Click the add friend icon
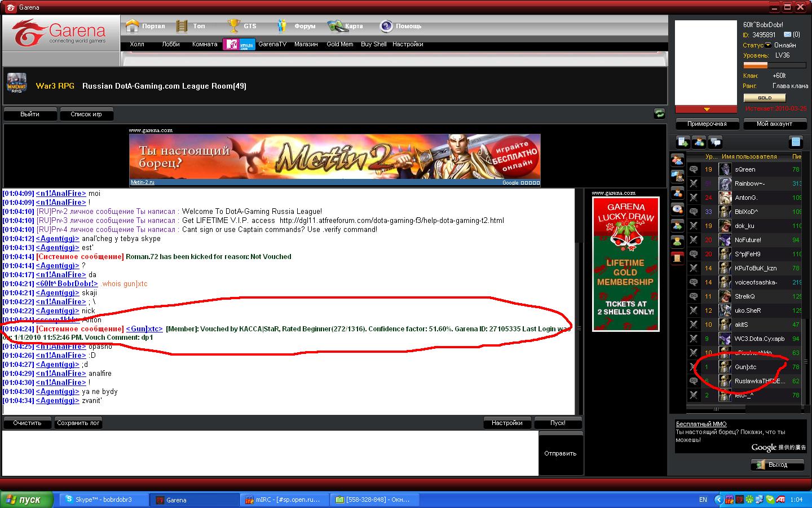 click(699, 142)
